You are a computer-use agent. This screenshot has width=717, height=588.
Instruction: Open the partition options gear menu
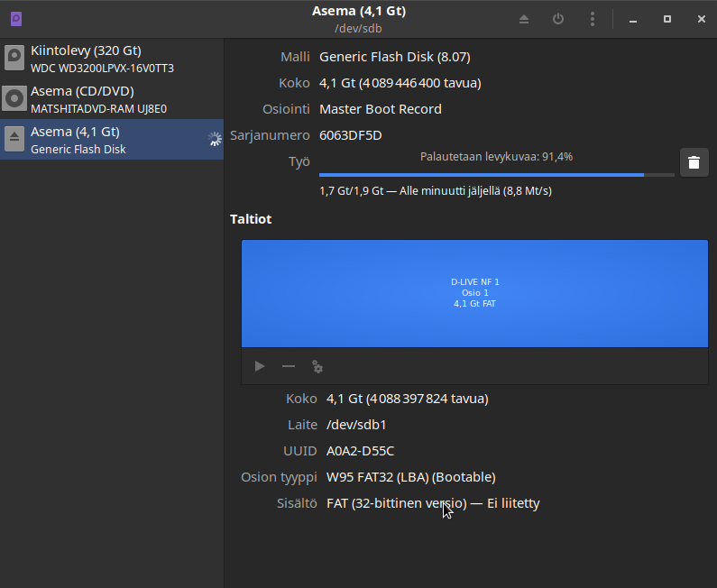[x=317, y=366]
